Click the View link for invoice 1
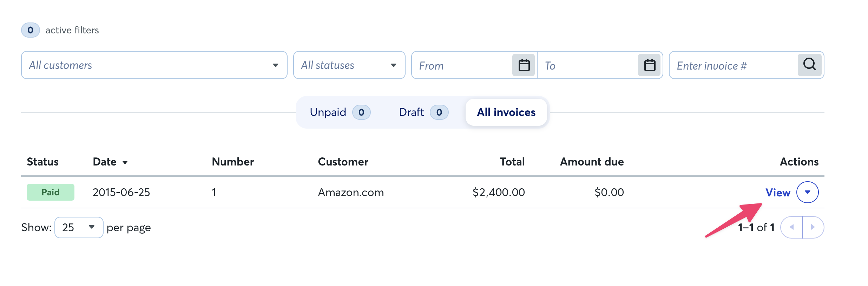868x286 pixels. 778,193
